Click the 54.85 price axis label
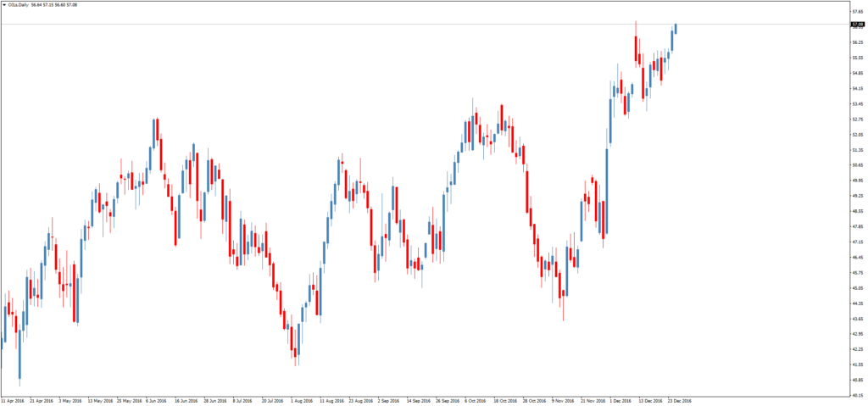The width and height of the screenshot is (868, 406). [x=858, y=73]
